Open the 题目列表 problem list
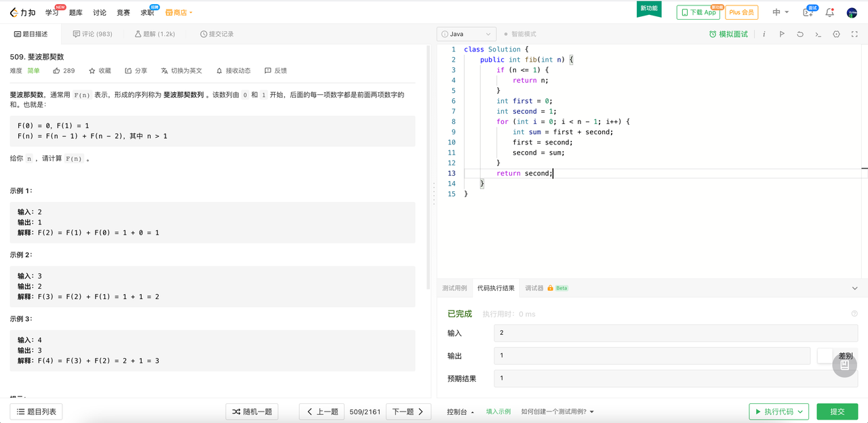The height and width of the screenshot is (423, 868). click(x=37, y=411)
